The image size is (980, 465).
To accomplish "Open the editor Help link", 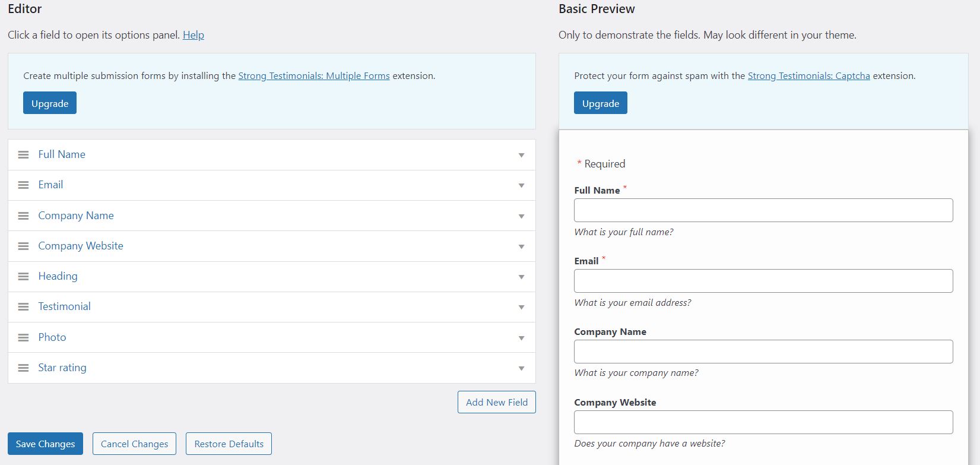I will coord(193,35).
